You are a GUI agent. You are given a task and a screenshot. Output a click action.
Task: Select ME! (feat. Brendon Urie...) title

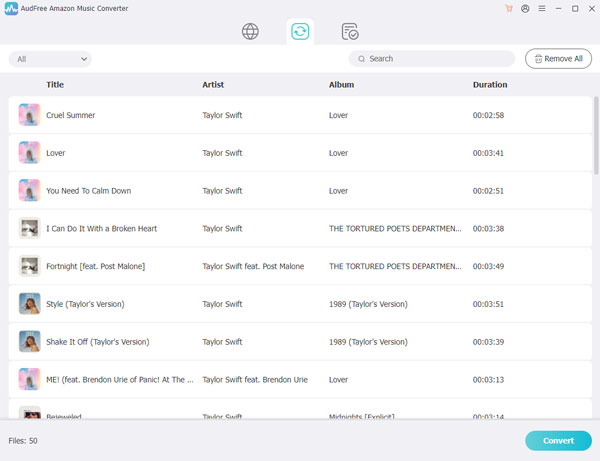(120, 380)
